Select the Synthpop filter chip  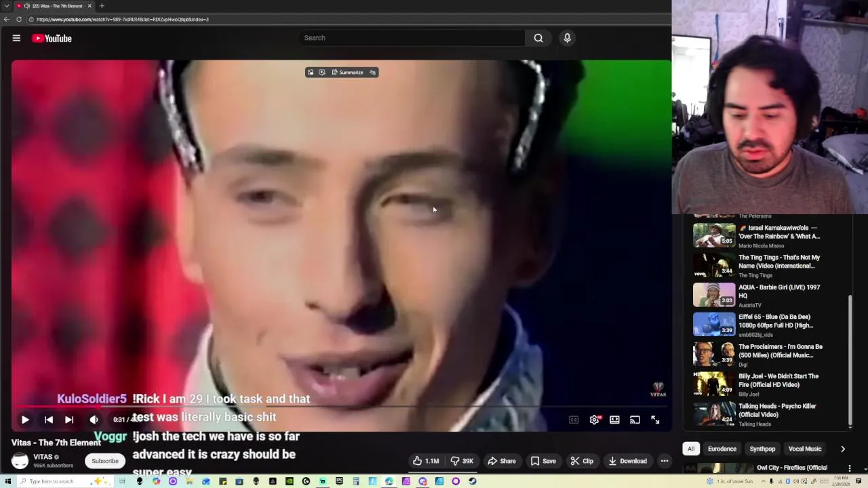pyautogui.click(x=762, y=449)
